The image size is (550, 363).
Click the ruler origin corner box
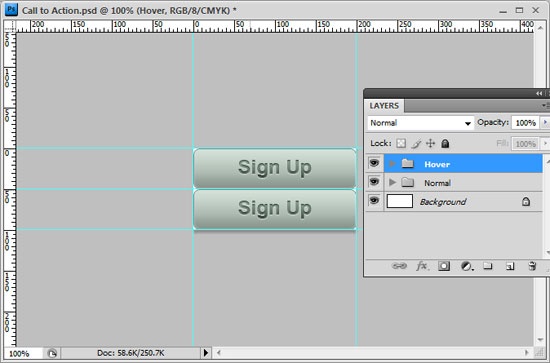point(10,26)
